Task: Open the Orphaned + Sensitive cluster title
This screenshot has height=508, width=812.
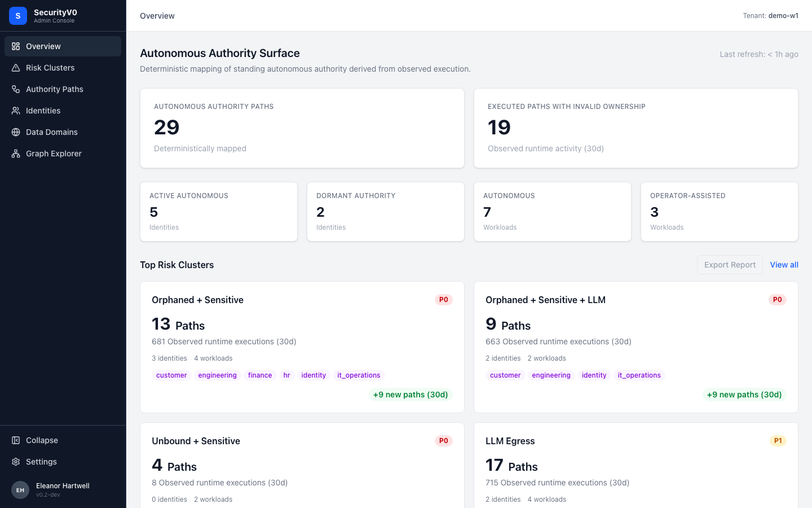Action: pyautogui.click(x=197, y=300)
